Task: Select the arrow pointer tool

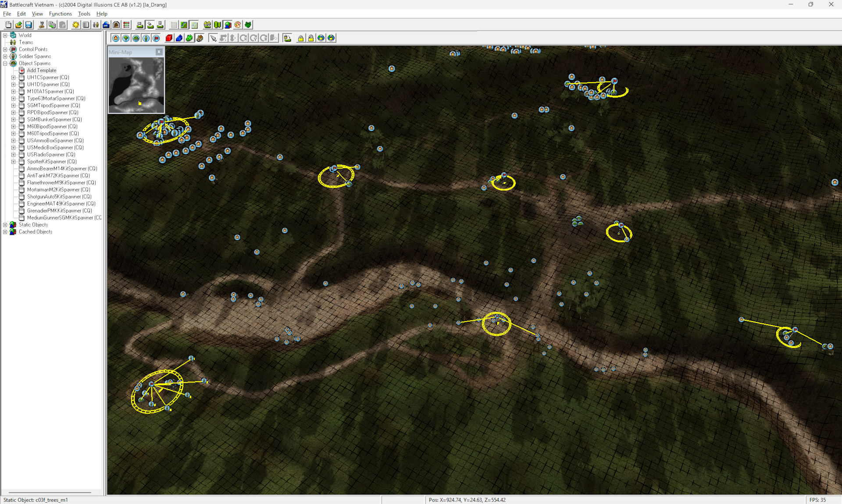Action: tap(213, 38)
